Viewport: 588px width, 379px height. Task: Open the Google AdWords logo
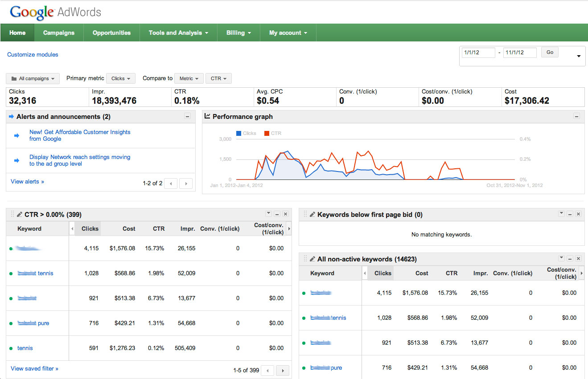click(56, 12)
